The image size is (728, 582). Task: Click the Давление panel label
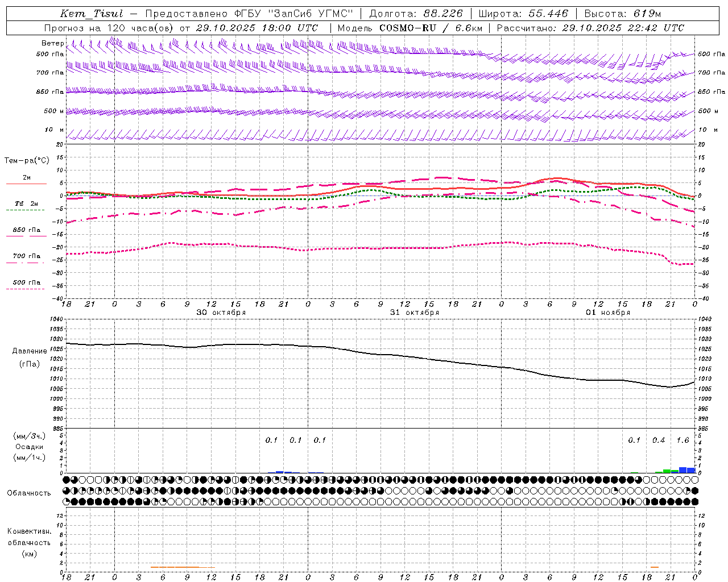[x=30, y=351]
